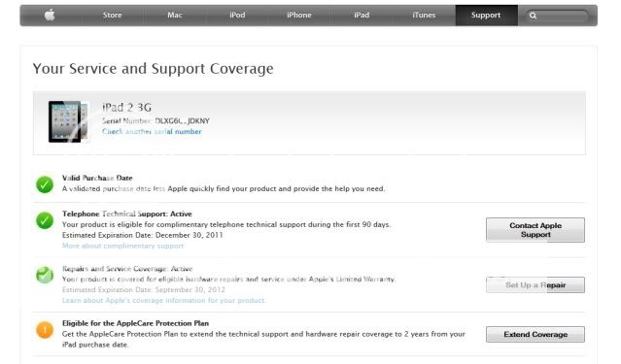Click the Extend Coverage button
The width and height of the screenshot is (621, 364).
coord(535,334)
